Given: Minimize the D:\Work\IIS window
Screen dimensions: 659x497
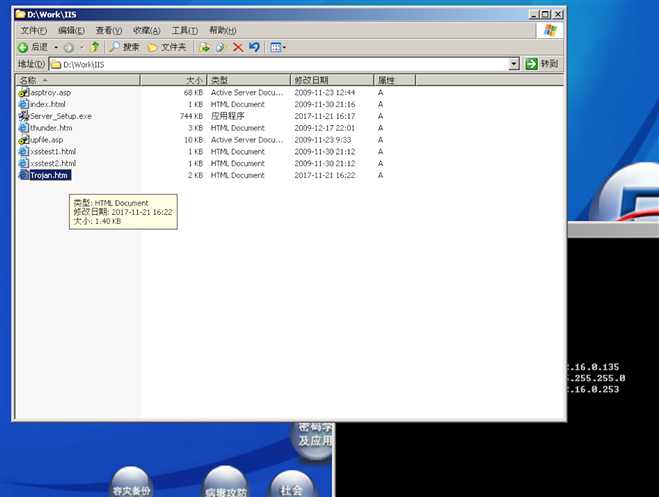Looking at the screenshot, I should click(534, 14).
